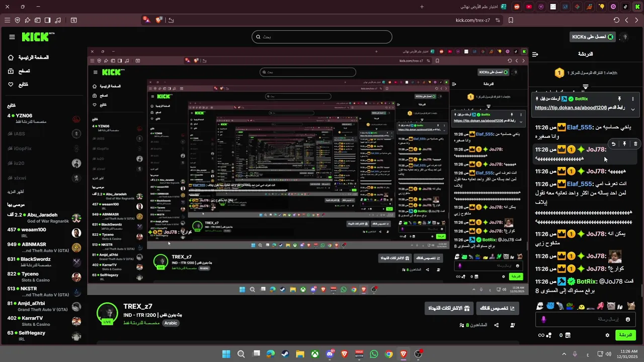Reply to the hovered JoJ78 message
Viewport: 644px width, 362px height.
613,144
